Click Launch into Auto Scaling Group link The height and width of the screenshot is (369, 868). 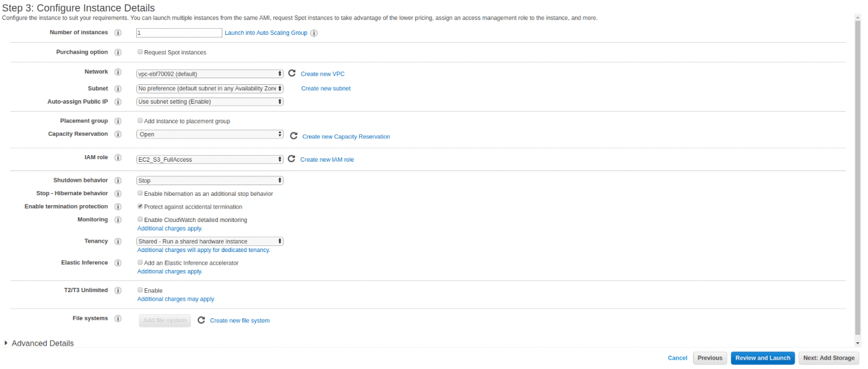pyautogui.click(x=266, y=33)
